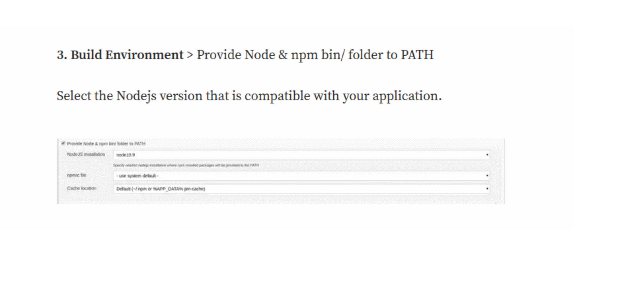Image resolution: width=644 pixels, height=306 pixels.
Task: Click the sentence 'Select the Nodejs version'
Action: pyautogui.click(x=249, y=96)
